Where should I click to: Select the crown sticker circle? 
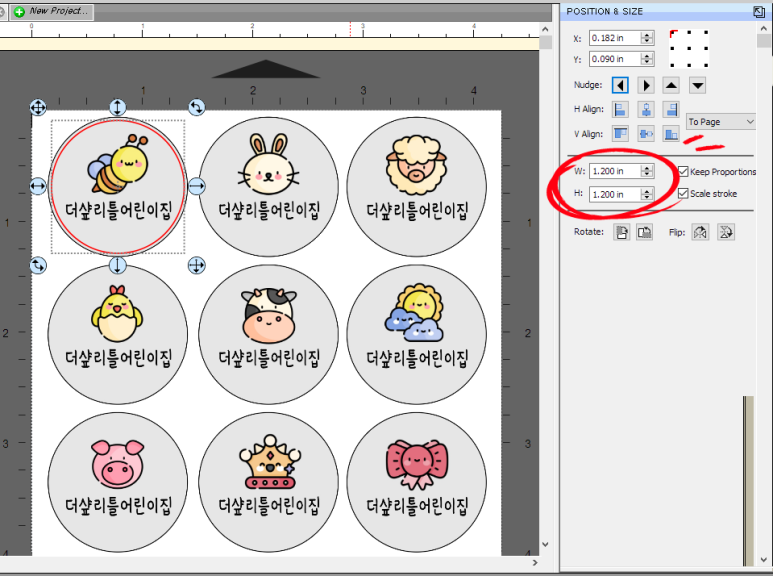[269, 482]
